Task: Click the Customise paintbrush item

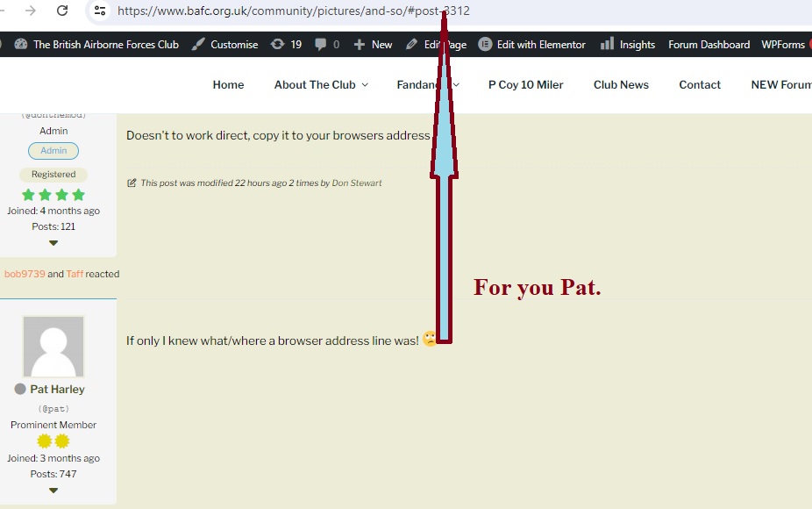Action: 225,44
